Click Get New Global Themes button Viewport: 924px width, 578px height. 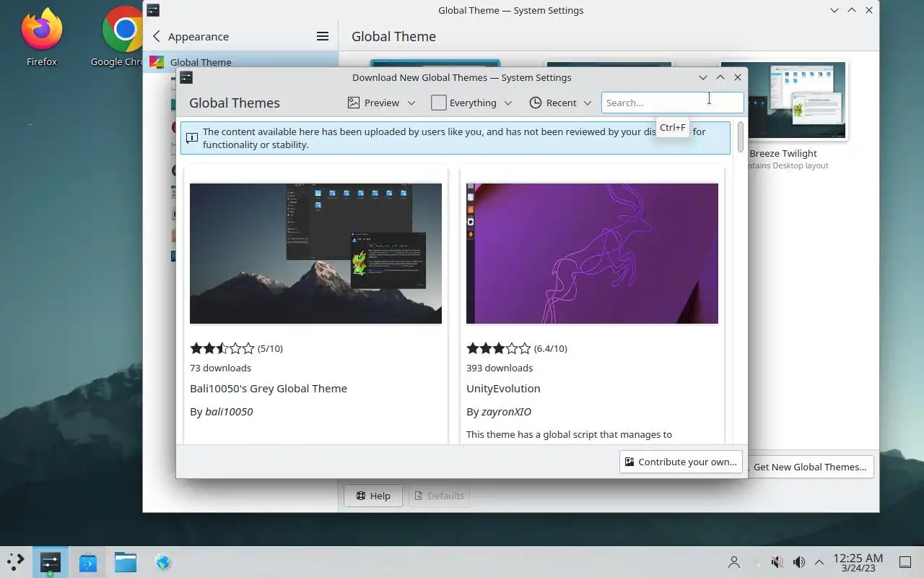pos(810,467)
